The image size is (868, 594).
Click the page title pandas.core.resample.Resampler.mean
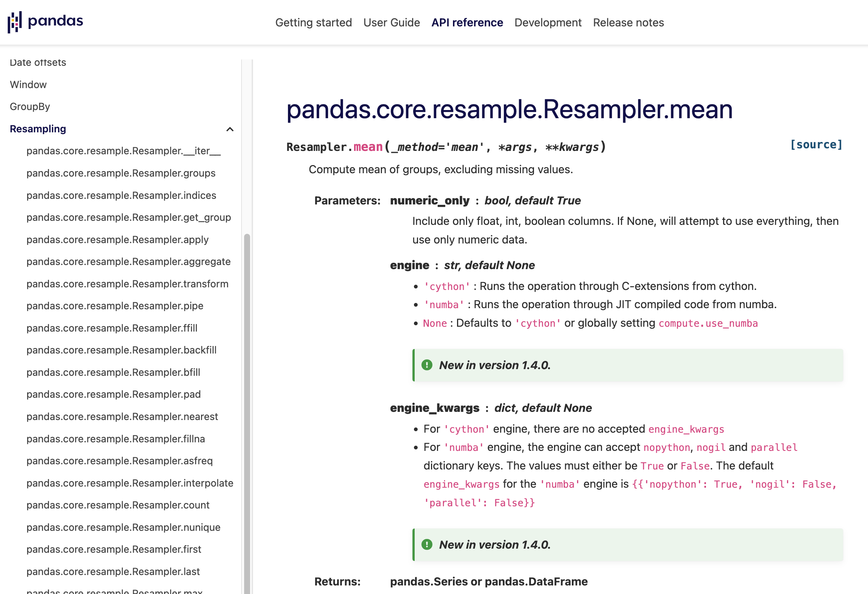point(509,109)
